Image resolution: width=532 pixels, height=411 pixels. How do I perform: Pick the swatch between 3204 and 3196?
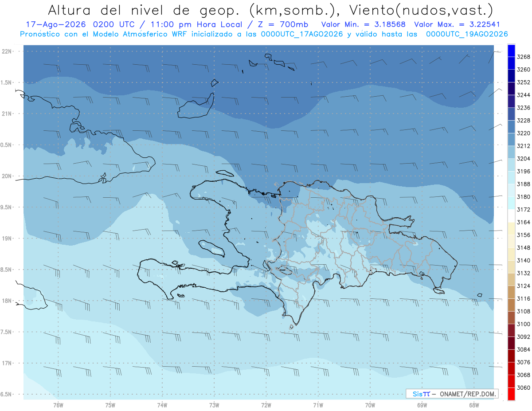click(511, 165)
